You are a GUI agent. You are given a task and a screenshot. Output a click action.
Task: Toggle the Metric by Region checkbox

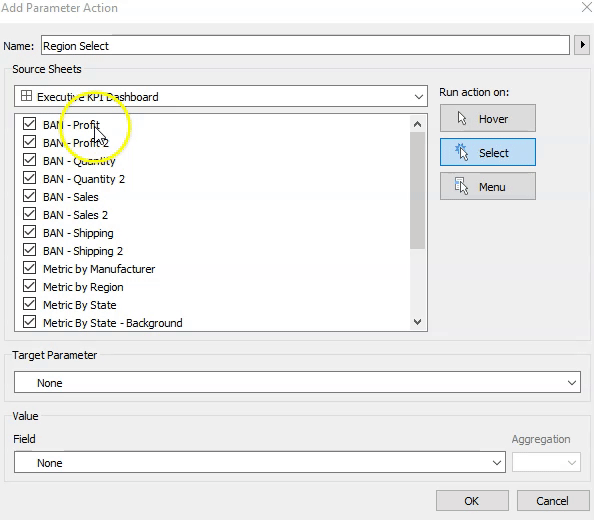coord(29,286)
